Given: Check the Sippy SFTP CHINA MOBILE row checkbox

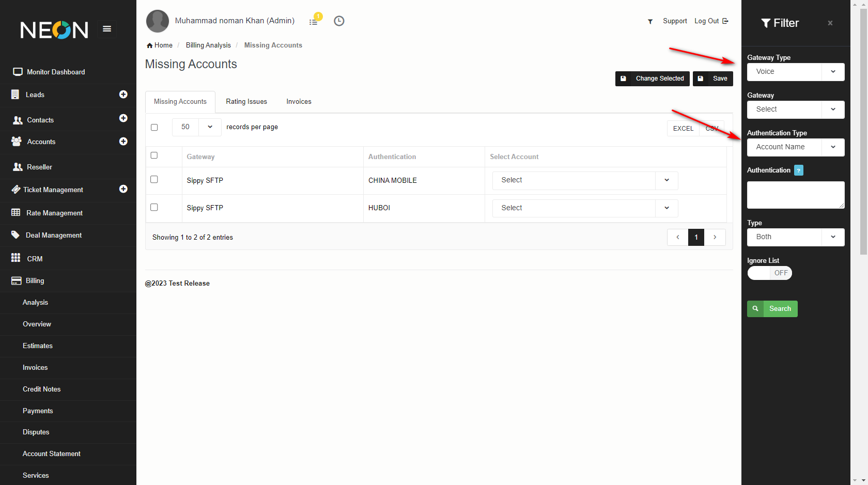Looking at the screenshot, I should tap(154, 179).
